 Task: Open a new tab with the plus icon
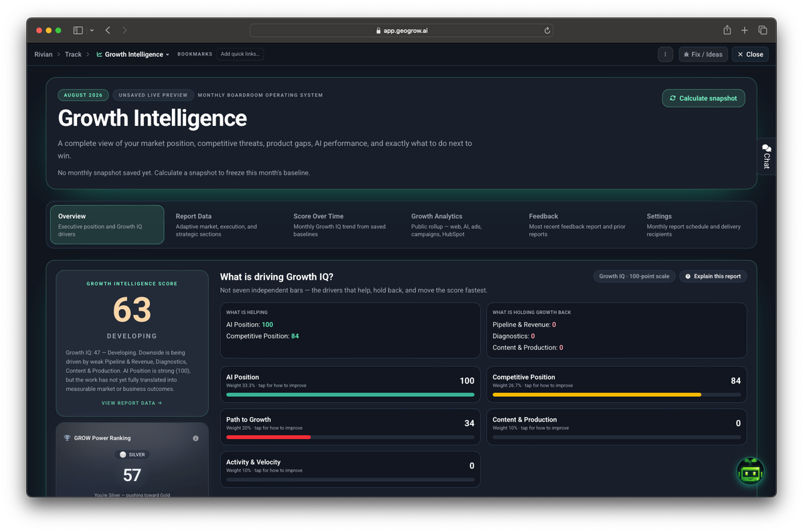745,30
